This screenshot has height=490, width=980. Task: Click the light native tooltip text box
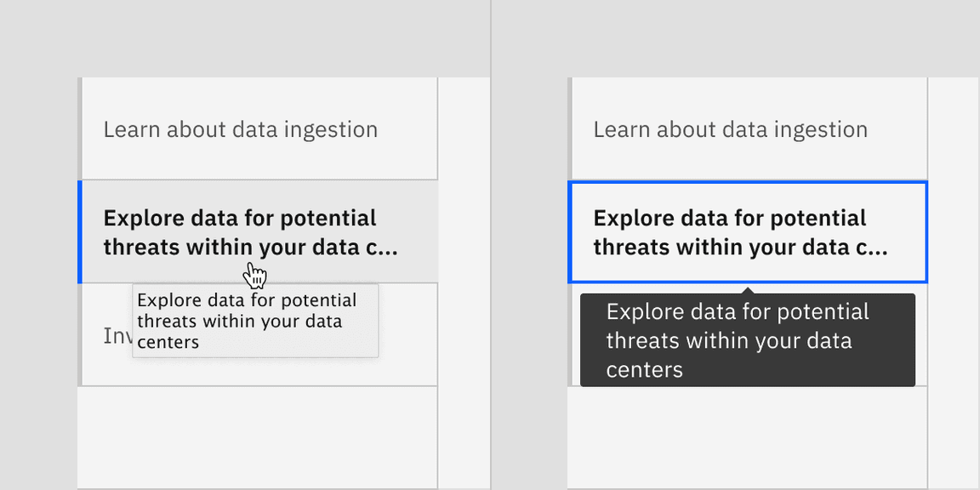pyautogui.click(x=255, y=322)
